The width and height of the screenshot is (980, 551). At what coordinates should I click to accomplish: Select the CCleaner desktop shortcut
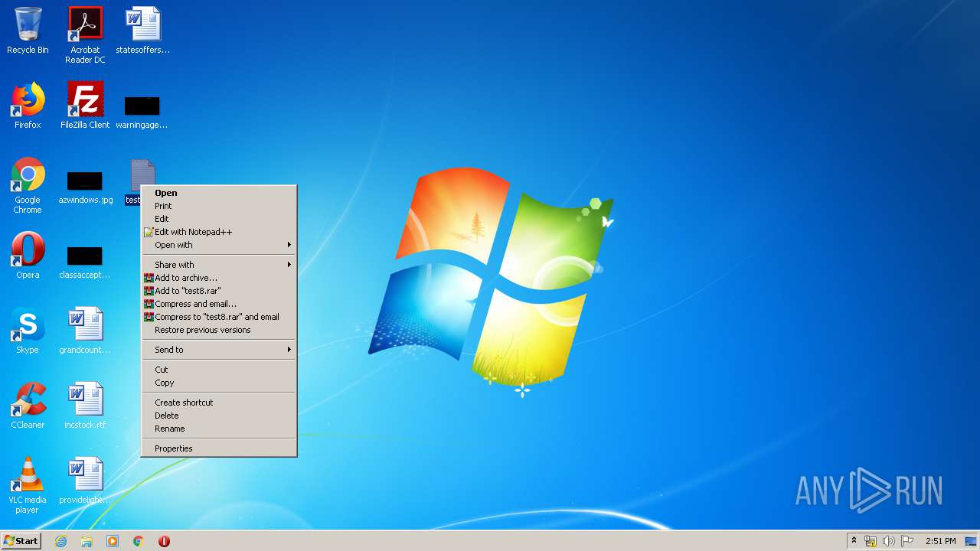tap(28, 406)
